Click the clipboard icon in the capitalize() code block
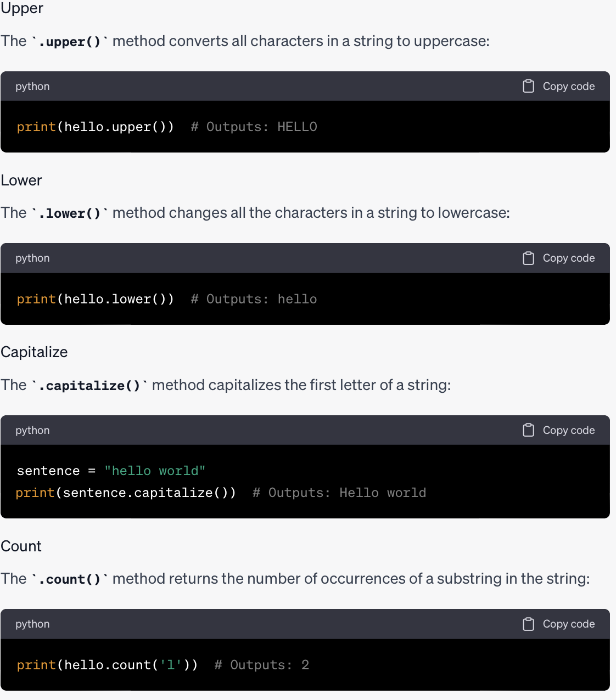 click(528, 430)
